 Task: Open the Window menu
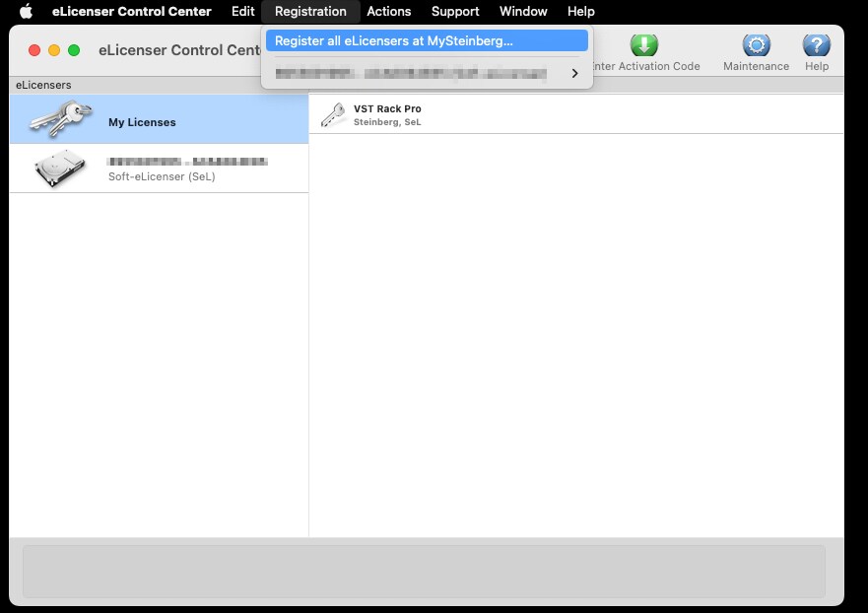(x=523, y=12)
